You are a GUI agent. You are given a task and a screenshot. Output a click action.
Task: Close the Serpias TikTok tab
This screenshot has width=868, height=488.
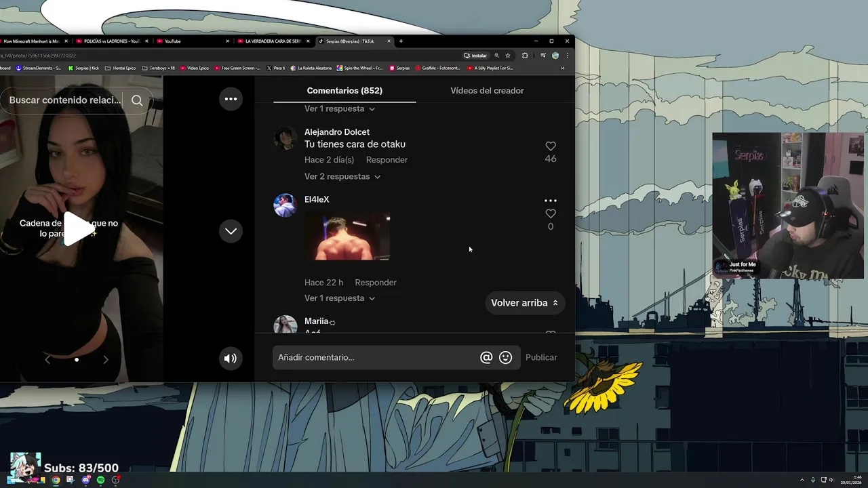click(389, 41)
